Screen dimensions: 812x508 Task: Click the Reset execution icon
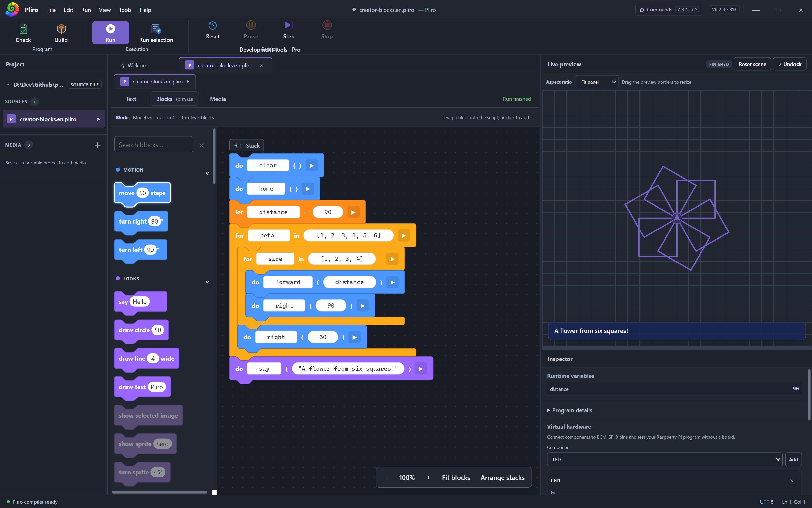[213, 26]
